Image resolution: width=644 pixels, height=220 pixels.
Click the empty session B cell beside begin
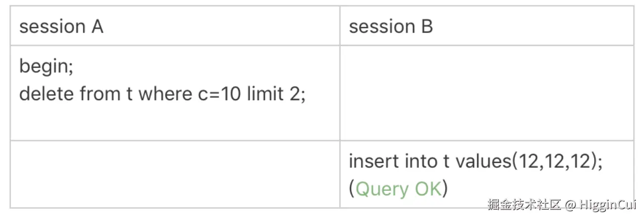(486, 93)
